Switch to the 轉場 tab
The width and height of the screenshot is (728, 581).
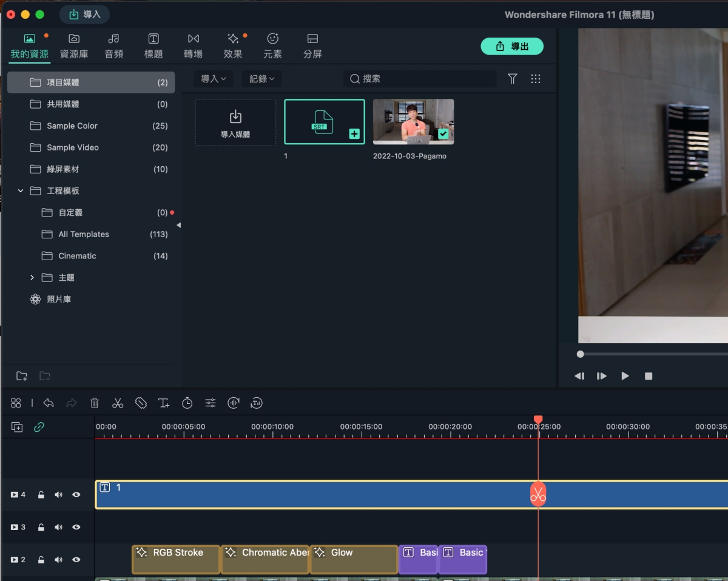coord(193,46)
